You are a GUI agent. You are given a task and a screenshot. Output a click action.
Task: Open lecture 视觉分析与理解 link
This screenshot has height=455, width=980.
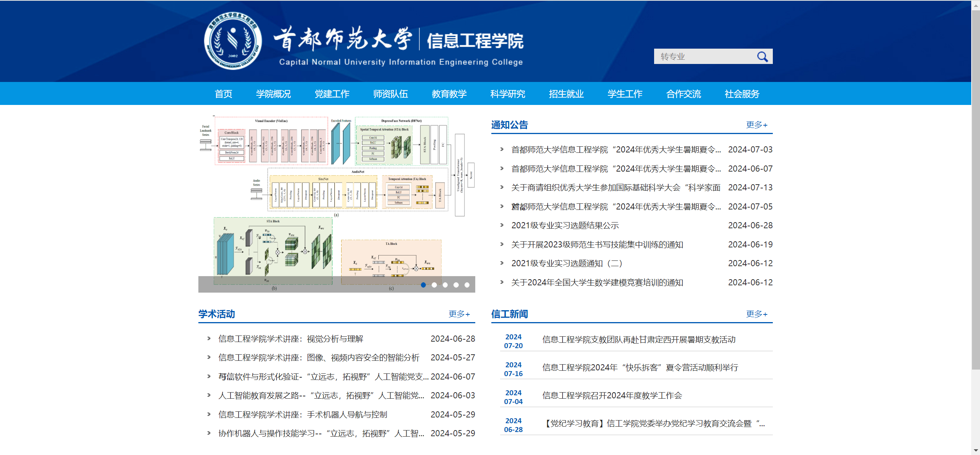[x=290, y=339]
